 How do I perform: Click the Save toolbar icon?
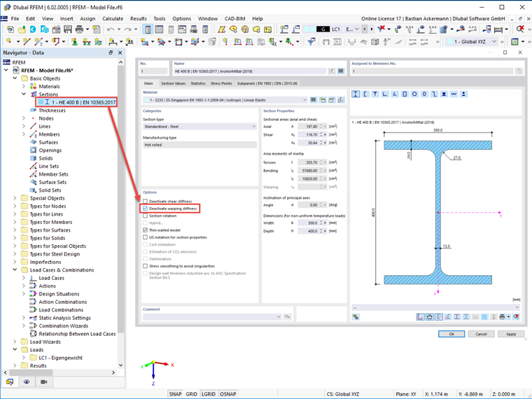pos(68,29)
